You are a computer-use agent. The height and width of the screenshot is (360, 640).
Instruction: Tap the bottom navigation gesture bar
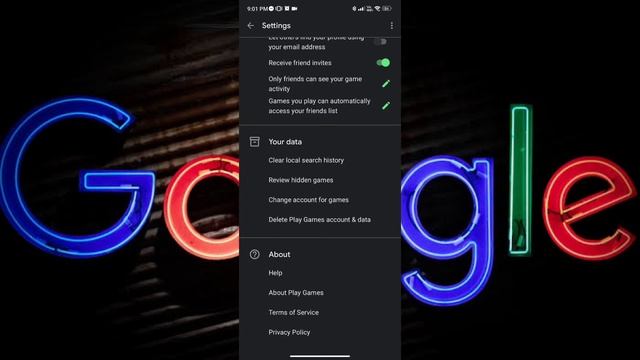click(320, 356)
